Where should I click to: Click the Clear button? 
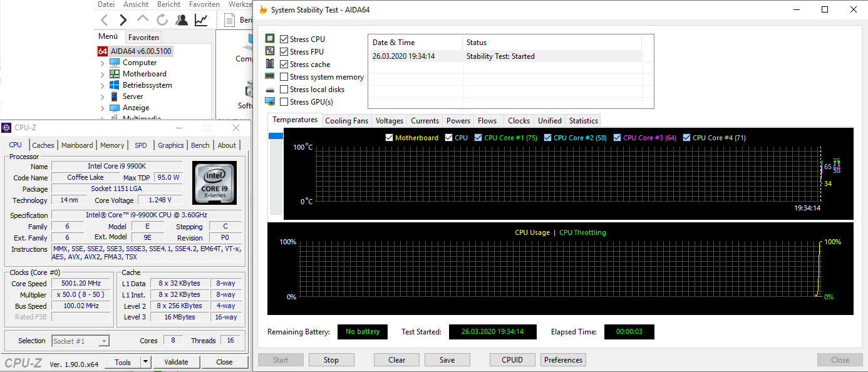(x=397, y=360)
